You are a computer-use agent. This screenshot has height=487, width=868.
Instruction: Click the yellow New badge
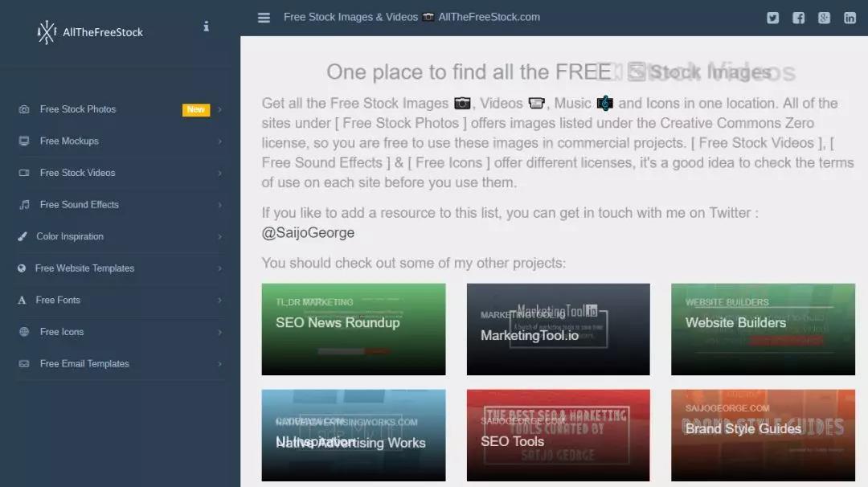pyautogui.click(x=196, y=109)
